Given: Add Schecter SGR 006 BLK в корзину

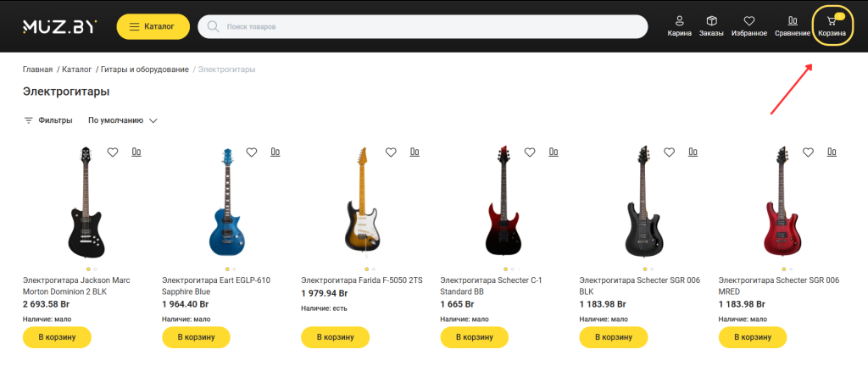Looking at the screenshot, I should [x=614, y=337].
